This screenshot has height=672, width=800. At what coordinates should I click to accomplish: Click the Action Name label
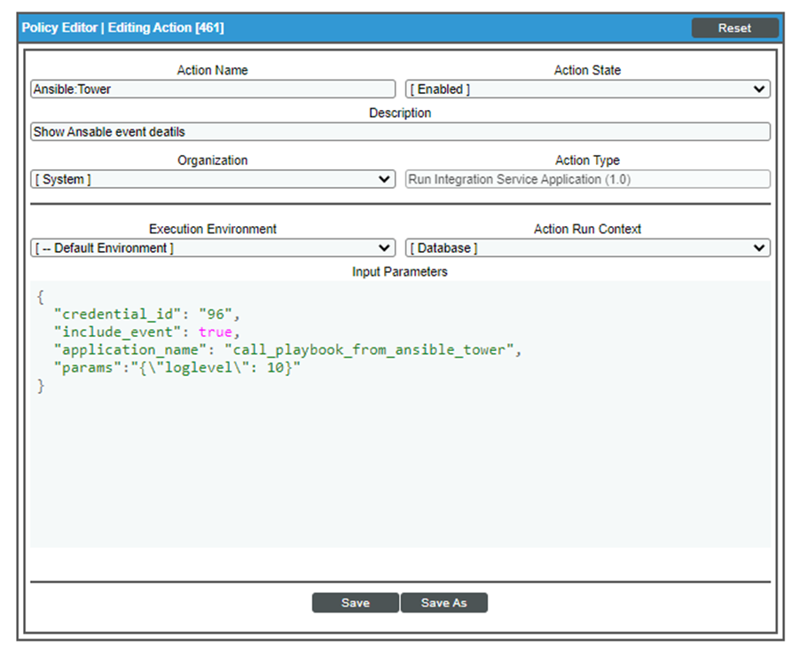[212, 70]
